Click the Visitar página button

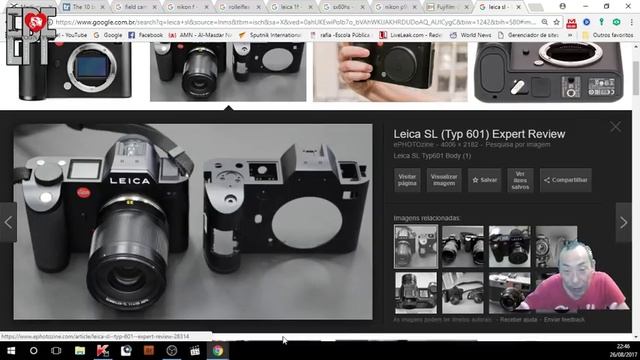(407, 180)
